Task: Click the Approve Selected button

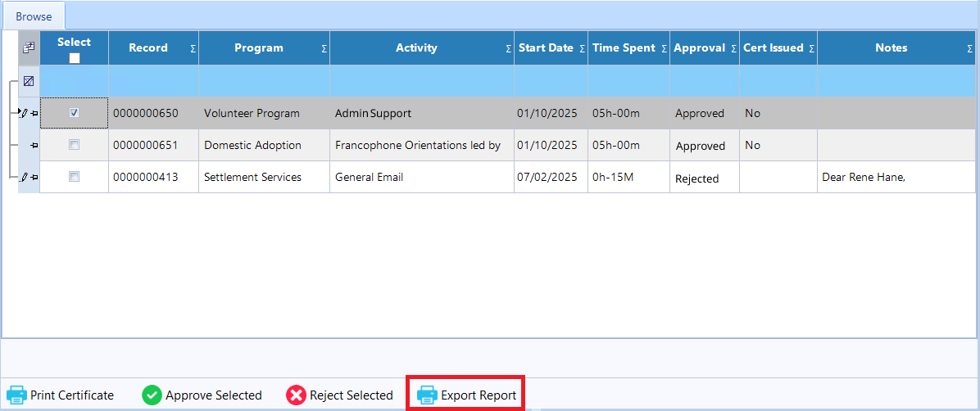Action: (202, 395)
